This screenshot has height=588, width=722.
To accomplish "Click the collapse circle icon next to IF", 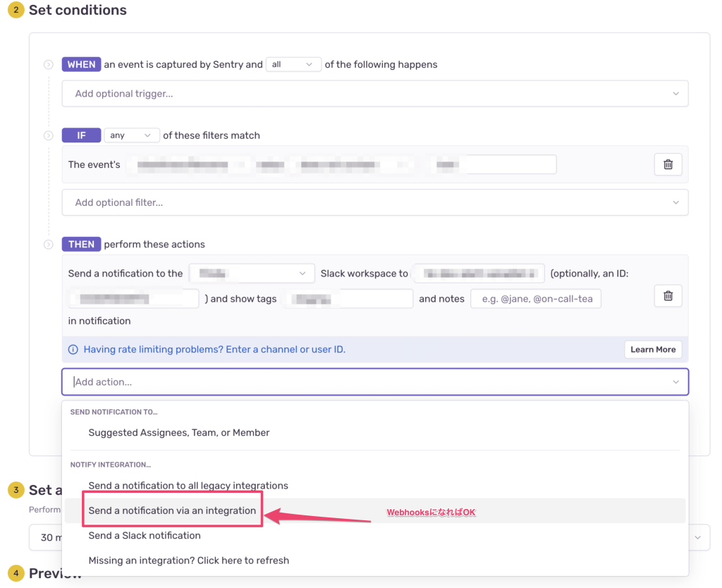I will point(49,135).
